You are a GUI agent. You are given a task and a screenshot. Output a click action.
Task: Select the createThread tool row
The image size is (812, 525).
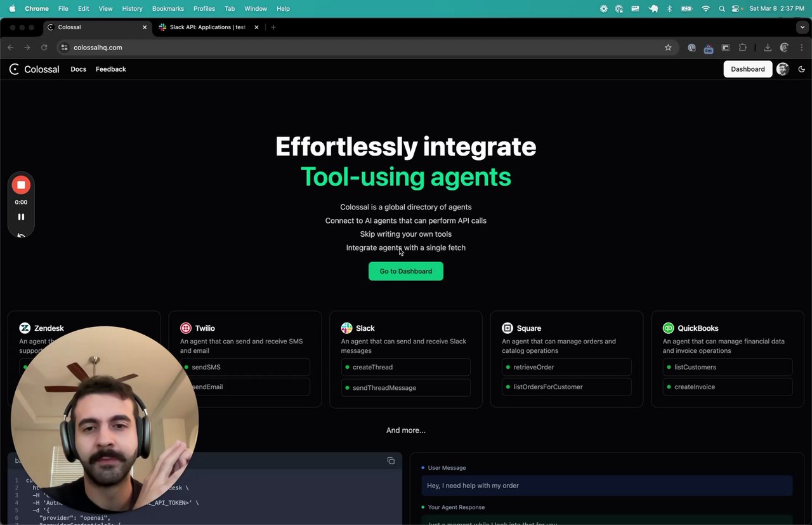click(x=406, y=367)
